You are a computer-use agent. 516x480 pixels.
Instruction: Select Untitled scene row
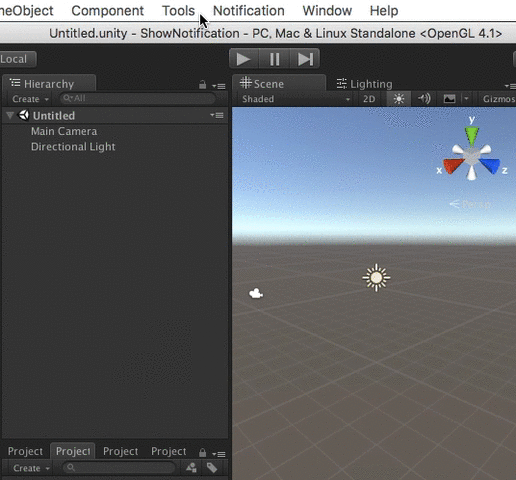[x=115, y=115]
